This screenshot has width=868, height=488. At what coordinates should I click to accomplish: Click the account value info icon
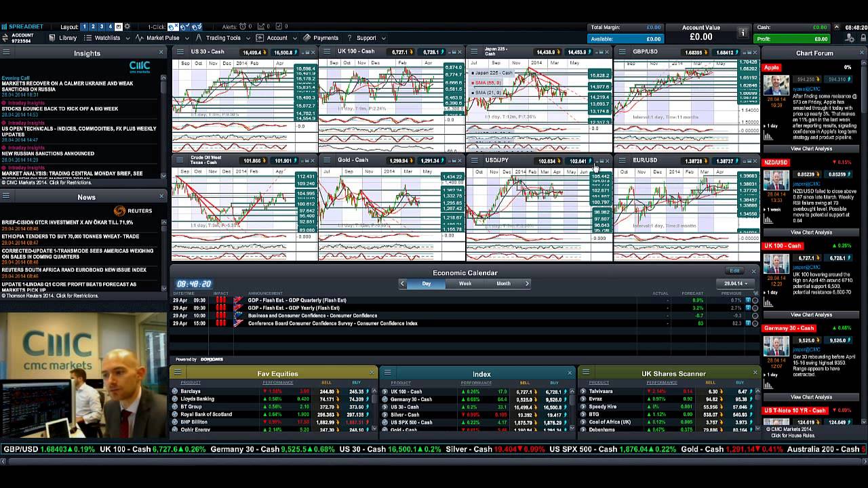click(x=743, y=33)
